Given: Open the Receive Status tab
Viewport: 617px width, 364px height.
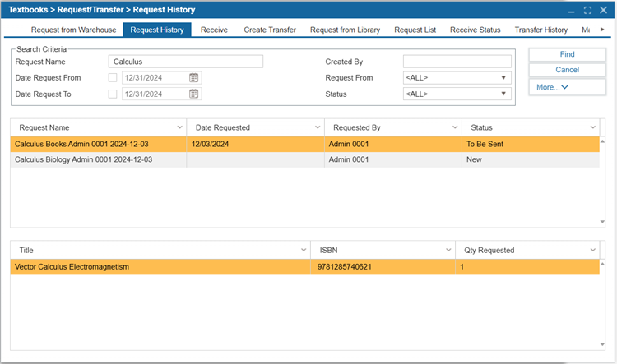Looking at the screenshot, I should click(476, 30).
